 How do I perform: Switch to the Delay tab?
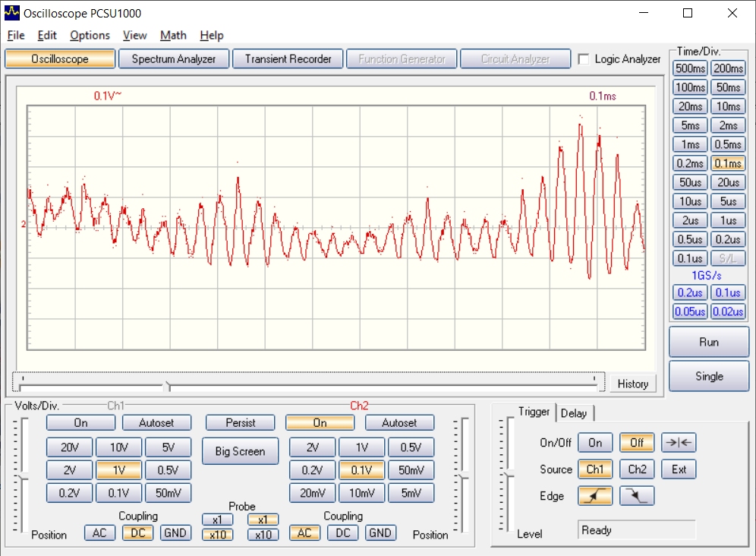(574, 413)
